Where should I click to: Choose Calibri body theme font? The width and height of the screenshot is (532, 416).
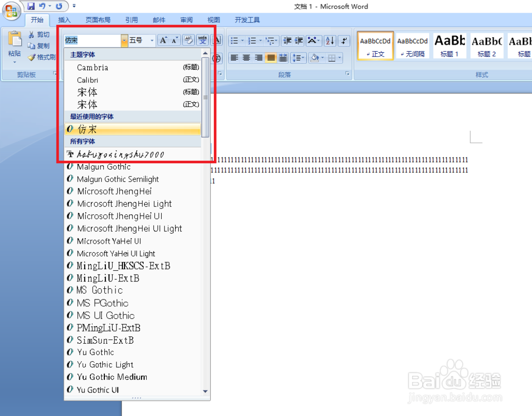click(132, 80)
